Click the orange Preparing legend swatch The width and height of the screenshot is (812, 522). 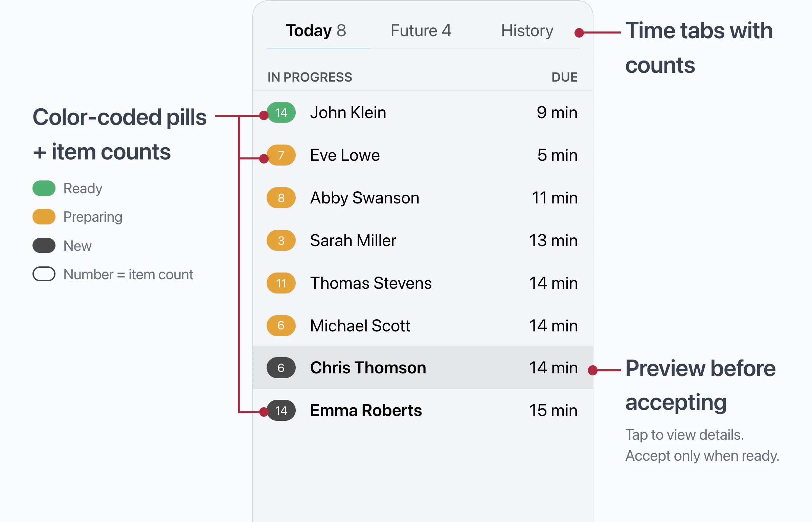pos(44,217)
